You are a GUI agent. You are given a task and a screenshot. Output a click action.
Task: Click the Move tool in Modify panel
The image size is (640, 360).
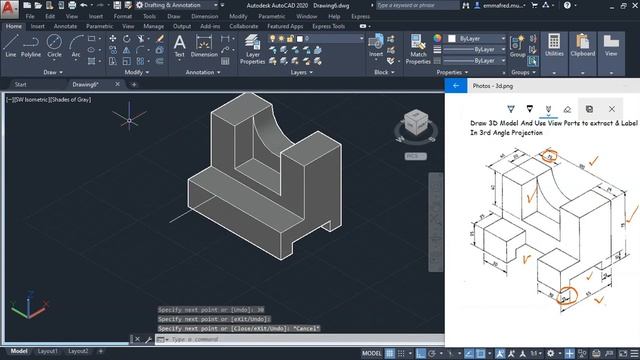click(x=113, y=38)
